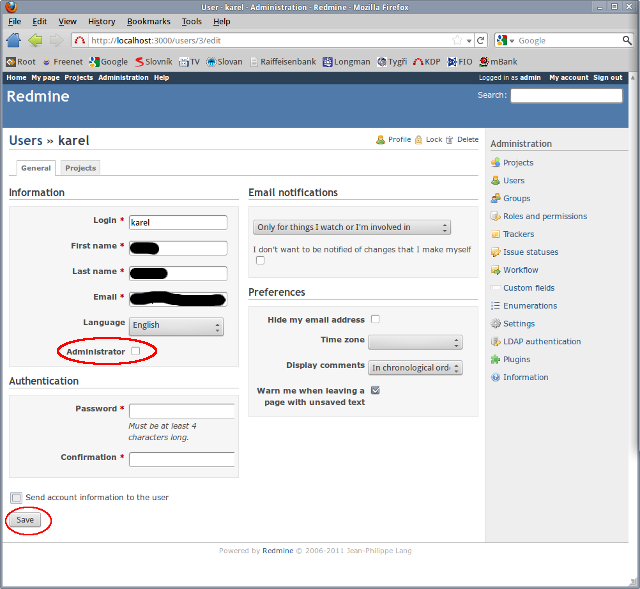Open Roles and permissions link
This screenshot has height=589, width=640.
click(545, 216)
